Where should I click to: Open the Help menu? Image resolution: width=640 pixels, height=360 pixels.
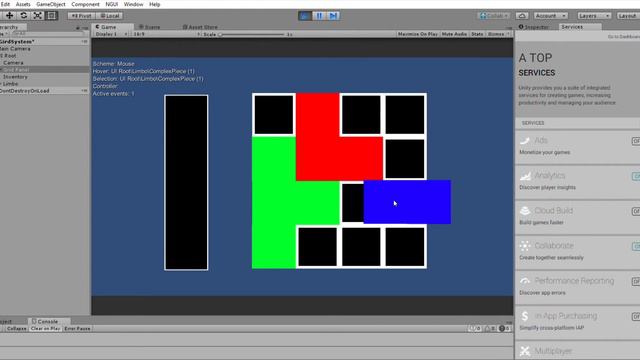(x=154, y=4)
